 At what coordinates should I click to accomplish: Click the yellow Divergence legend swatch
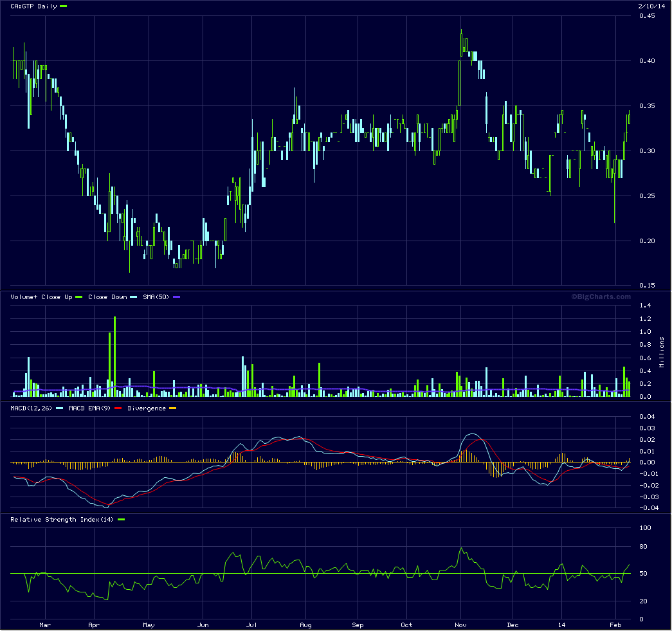172,408
